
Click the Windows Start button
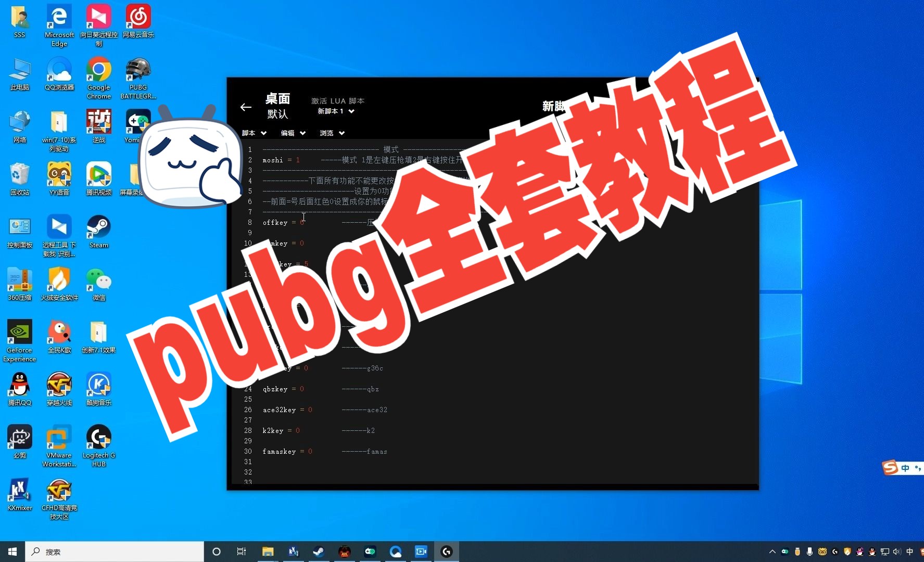[x=12, y=552]
